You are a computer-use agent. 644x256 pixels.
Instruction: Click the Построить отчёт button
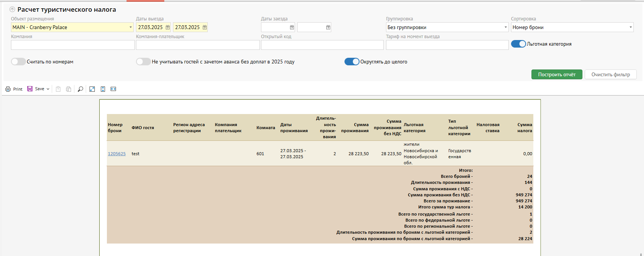coord(556,74)
